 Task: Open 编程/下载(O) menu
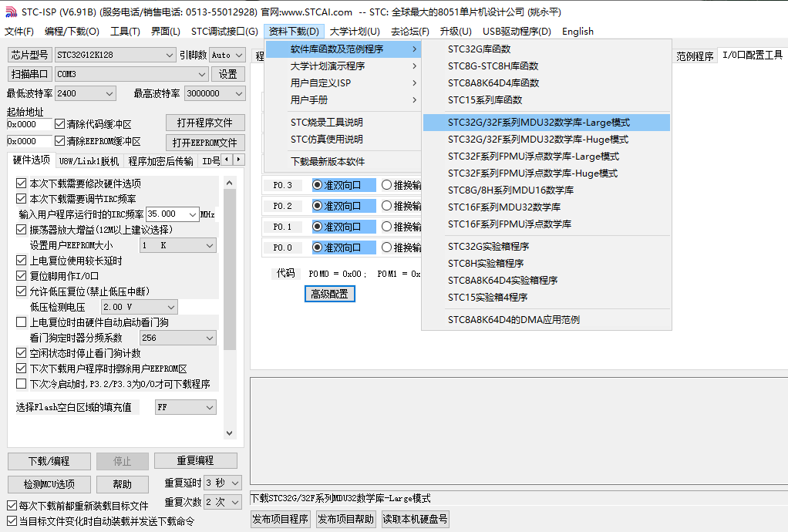pos(72,31)
